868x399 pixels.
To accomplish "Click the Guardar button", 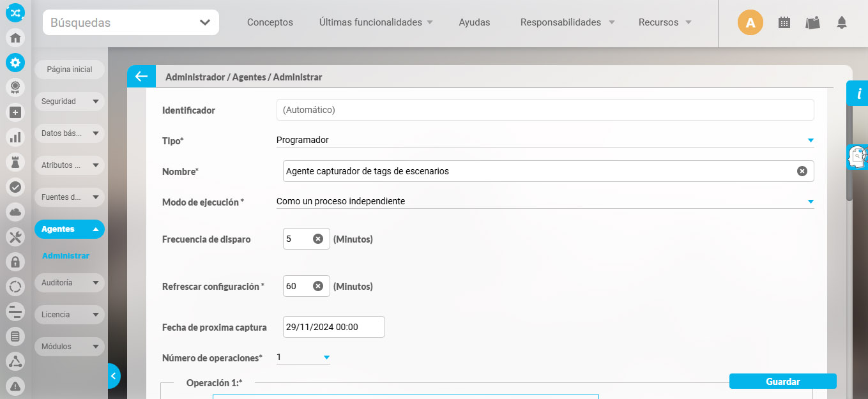I will [782, 381].
